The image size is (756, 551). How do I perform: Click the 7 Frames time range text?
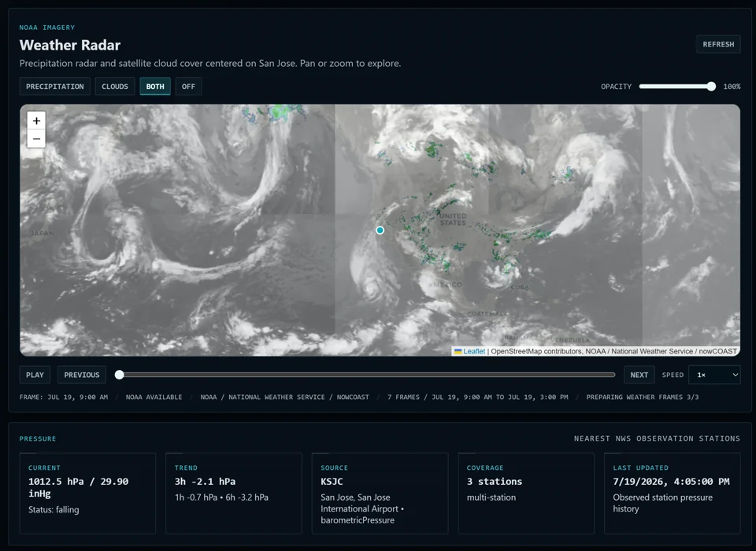click(x=478, y=398)
